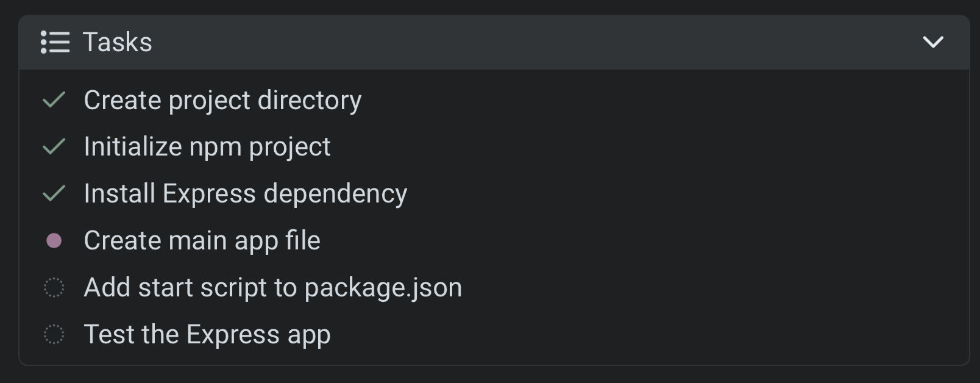
Task: Click the Tasks list icon in header
Action: coord(55,43)
